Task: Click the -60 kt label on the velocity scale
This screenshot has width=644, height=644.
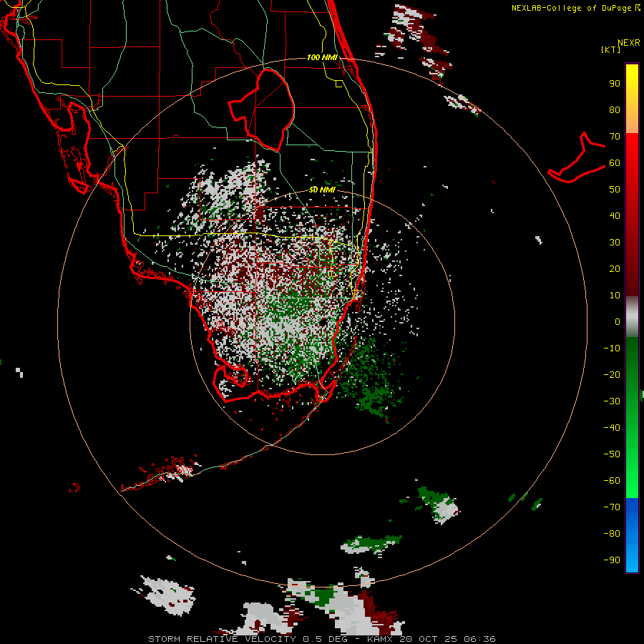Action: (x=612, y=481)
